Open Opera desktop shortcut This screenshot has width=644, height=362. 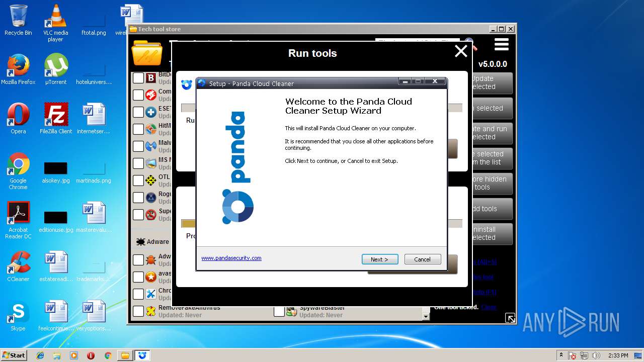[18, 119]
